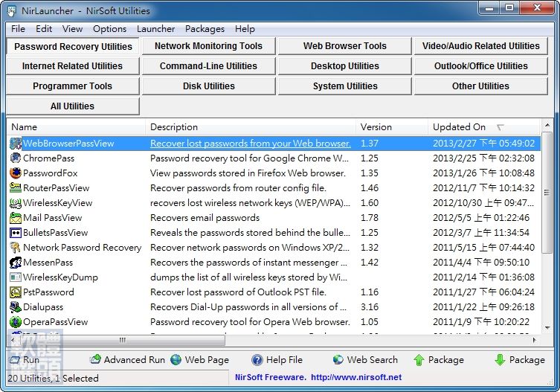
Task: Switch to Programmer Tools category
Action: pyautogui.click(x=72, y=86)
